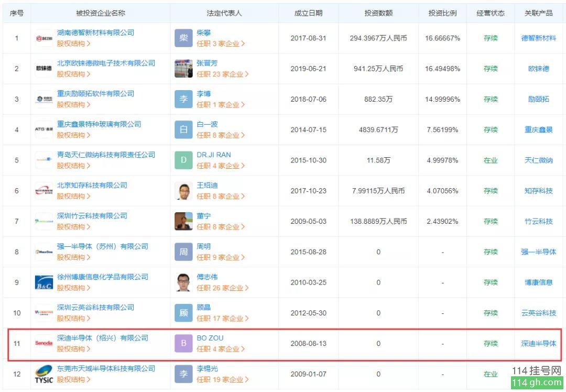
Task: Click the 张晋芳 profile photo
Action: click(184, 69)
